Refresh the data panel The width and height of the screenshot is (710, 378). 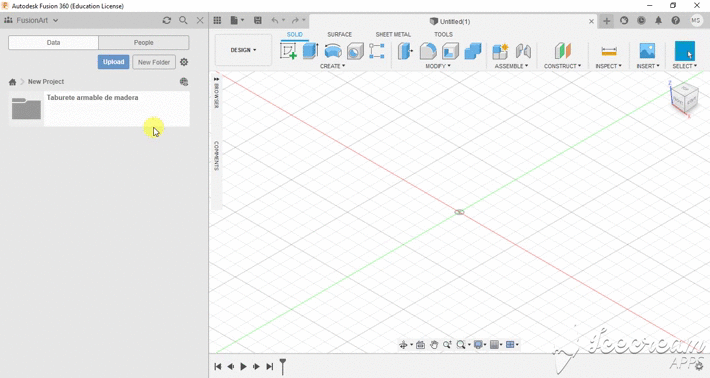point(167,20)
